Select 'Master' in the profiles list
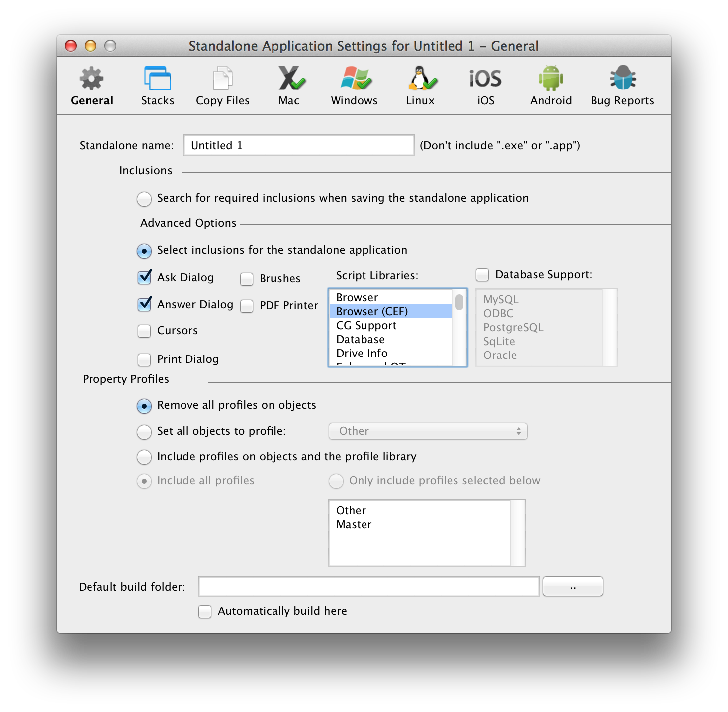 (420, 524)
